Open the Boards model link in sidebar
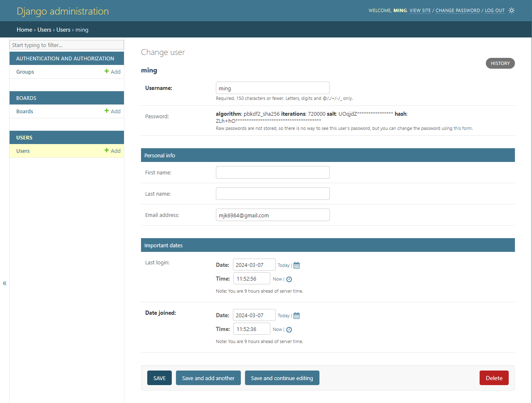532x403 pixels. (25, 111)
